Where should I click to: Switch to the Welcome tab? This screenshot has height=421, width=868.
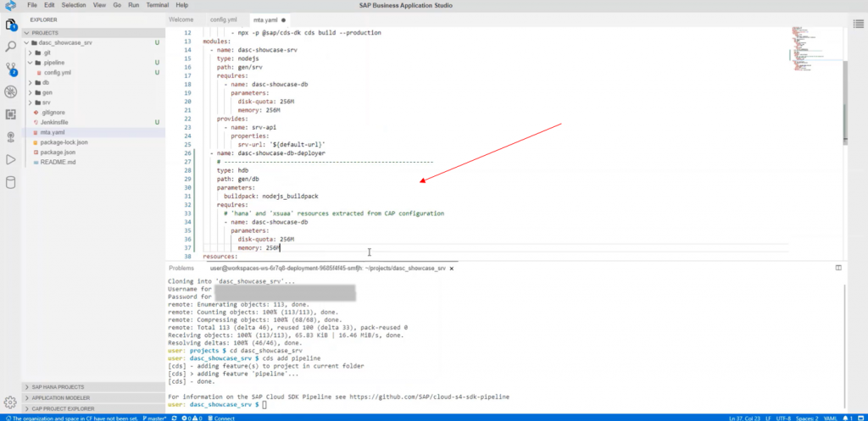[181, 20]
